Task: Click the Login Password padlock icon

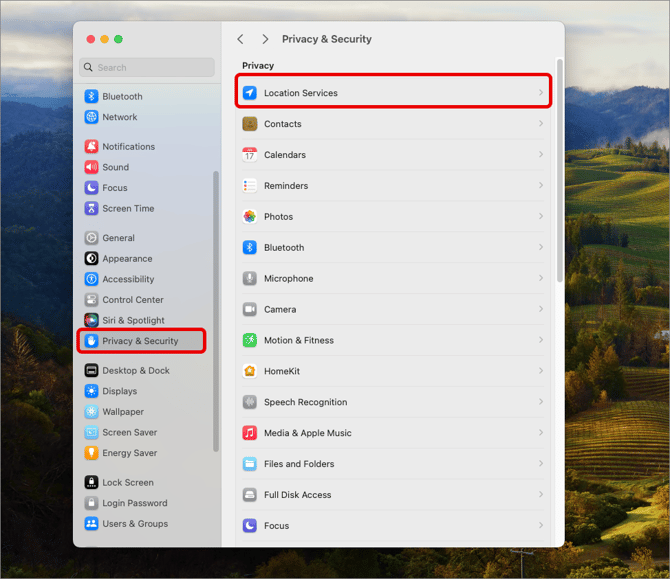Action: 91,503
